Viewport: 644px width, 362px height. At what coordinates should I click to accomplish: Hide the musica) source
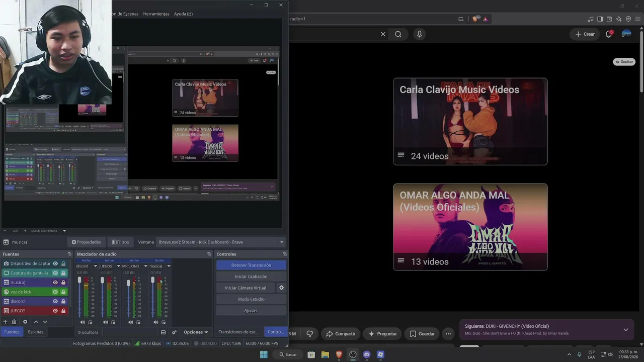[x=55, y=283]
